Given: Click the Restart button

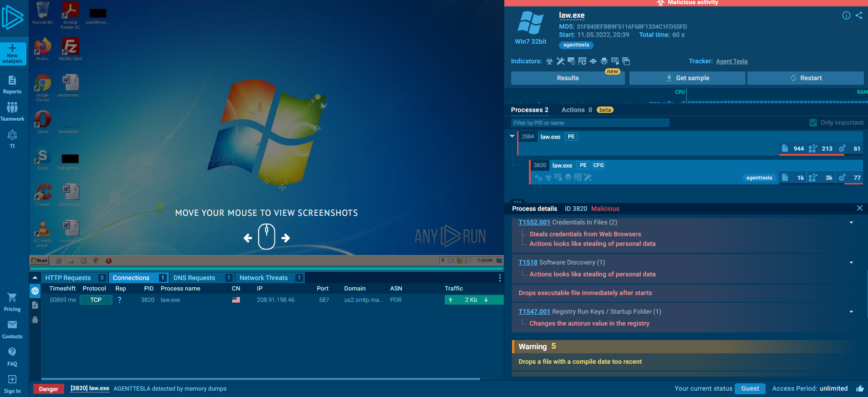Looking at the screenshot, I should click(x=806, y=78).
